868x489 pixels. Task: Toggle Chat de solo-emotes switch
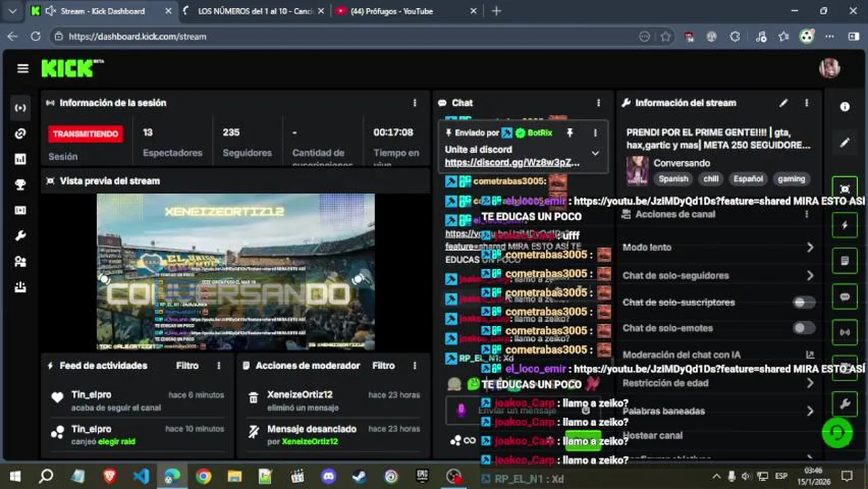804,328
